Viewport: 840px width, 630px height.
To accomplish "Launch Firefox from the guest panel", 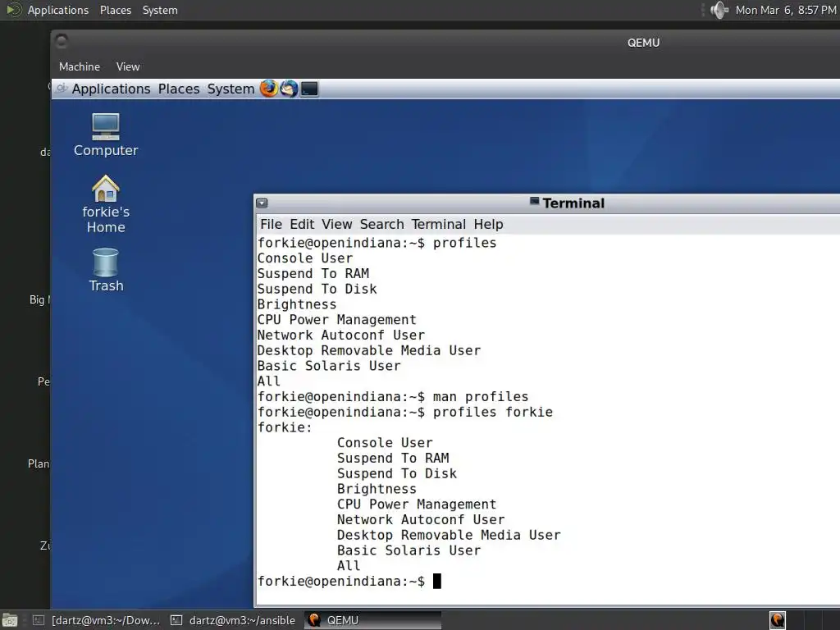I will (269, 89).
